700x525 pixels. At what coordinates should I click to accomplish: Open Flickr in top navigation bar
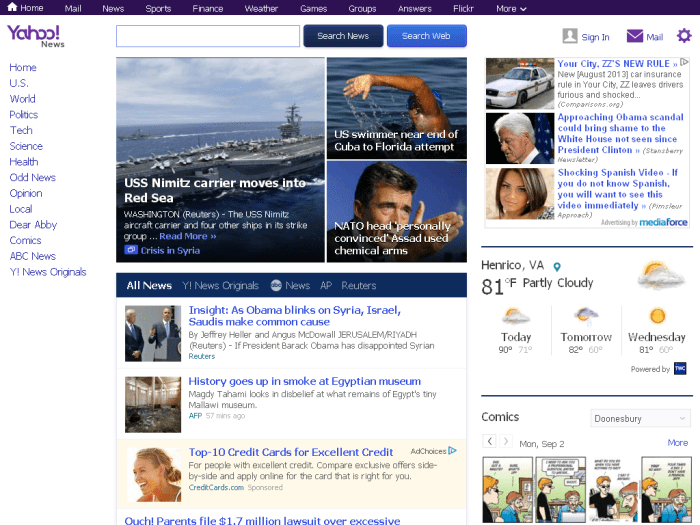click(463, 8)
